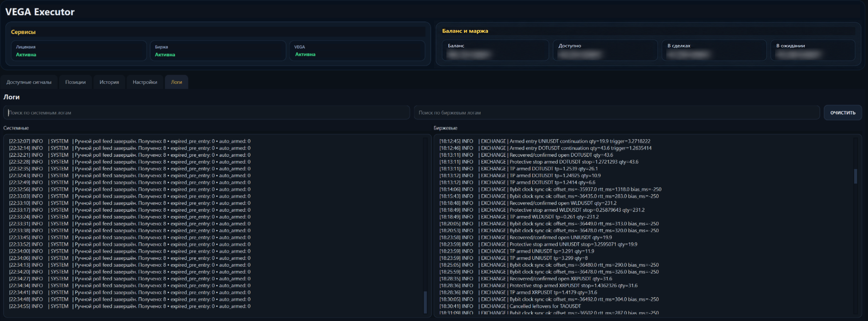Select Recovered/confirmed open DOTUSDT log line
The width and height of the screenshot is (868, 321).
(526, 155)
